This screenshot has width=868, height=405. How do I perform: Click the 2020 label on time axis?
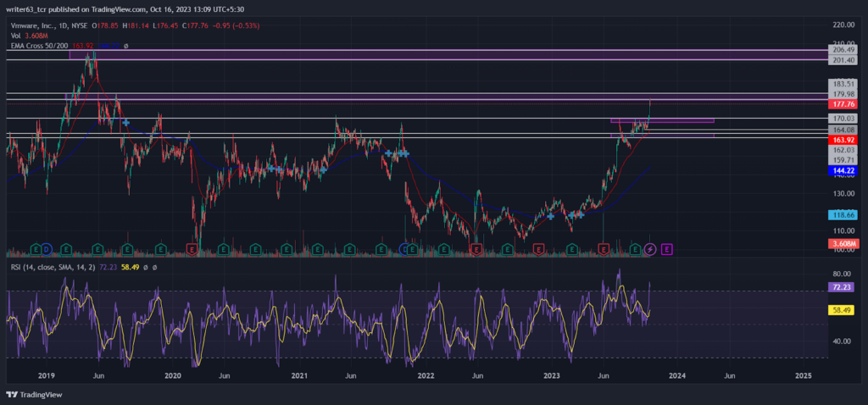(173, 375)
